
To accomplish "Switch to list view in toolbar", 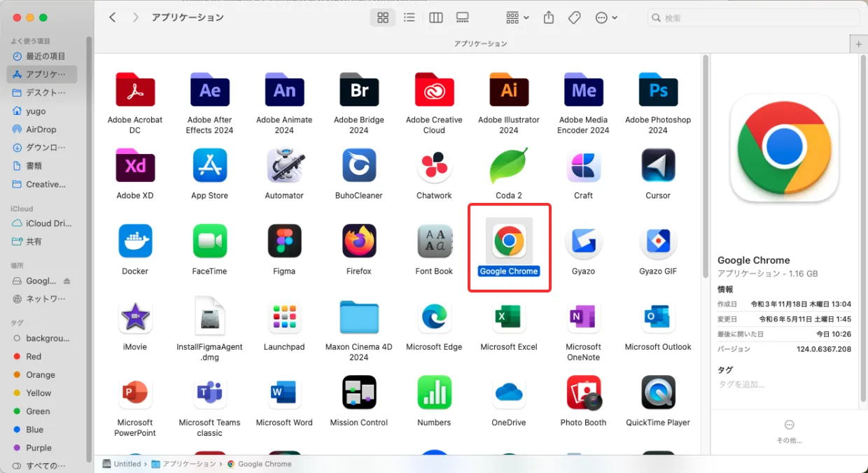I will [409, 18].
